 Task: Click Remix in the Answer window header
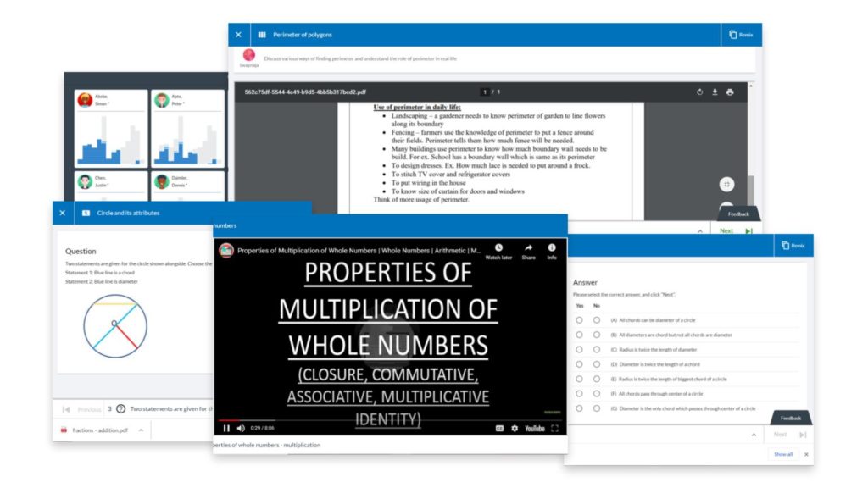click(x=793, y=245)
